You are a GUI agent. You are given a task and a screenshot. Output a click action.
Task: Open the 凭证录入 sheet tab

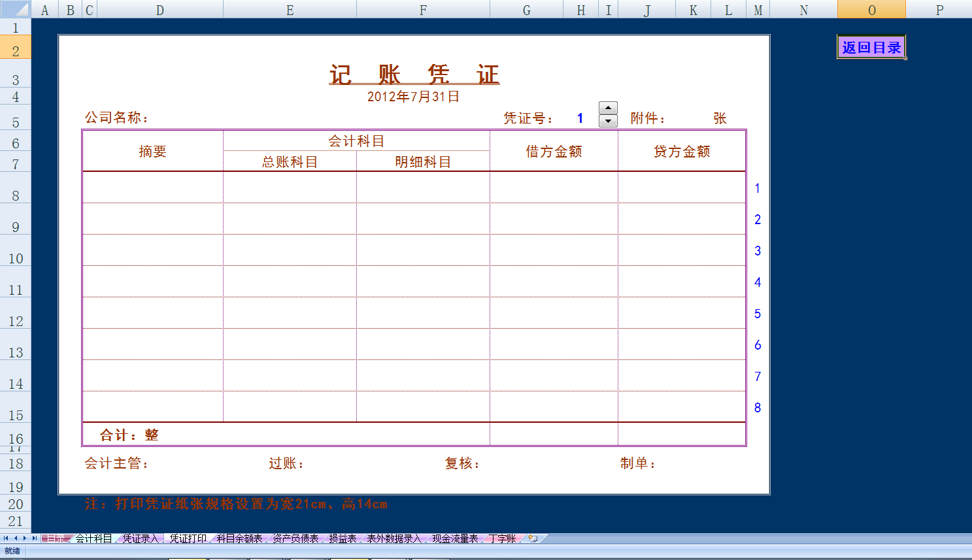pos(141,538)
